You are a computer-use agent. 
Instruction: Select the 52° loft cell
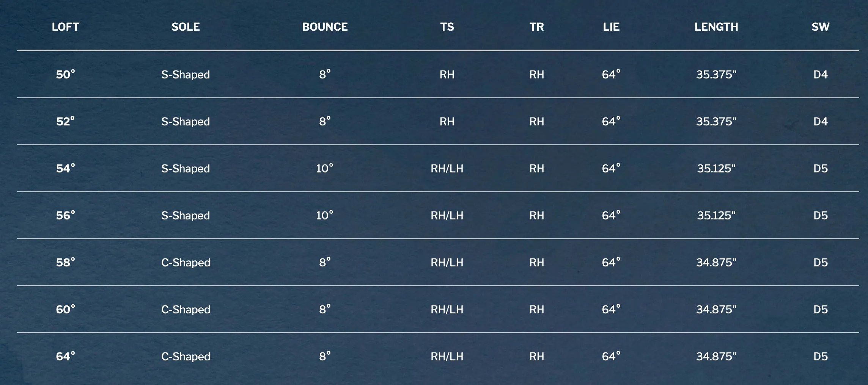click(x=66, y=121)
